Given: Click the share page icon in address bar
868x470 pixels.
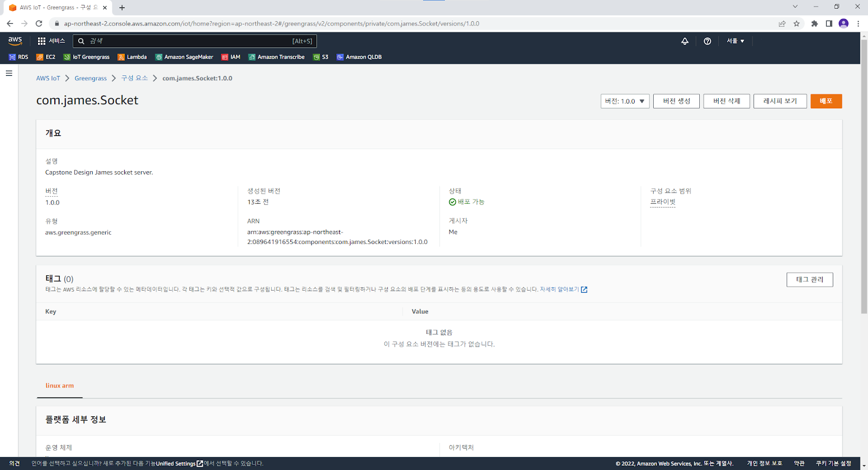Looking at the screenshot, I should coord(782,23).
